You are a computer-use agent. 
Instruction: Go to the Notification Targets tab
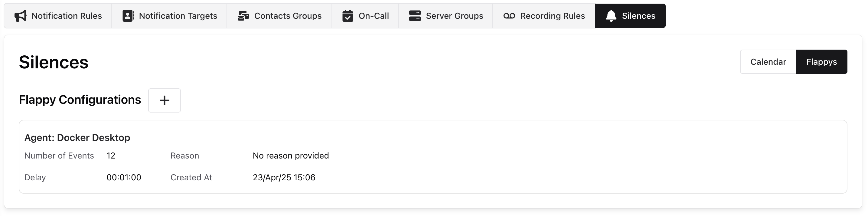[x=178, y=16]
